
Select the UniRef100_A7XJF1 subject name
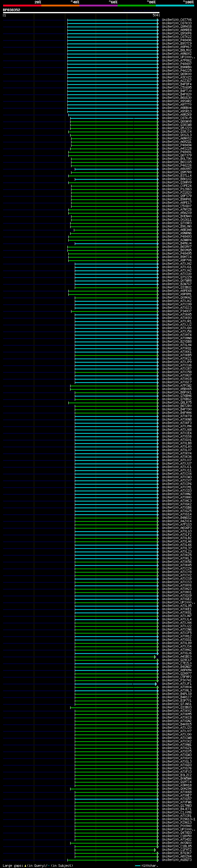coord(176,683)
